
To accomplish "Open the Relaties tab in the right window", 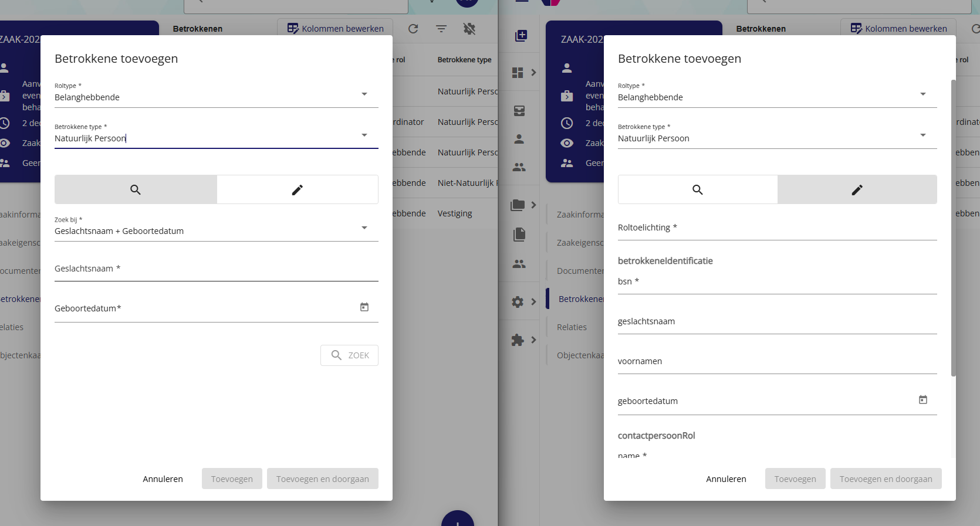I will 572,327.
